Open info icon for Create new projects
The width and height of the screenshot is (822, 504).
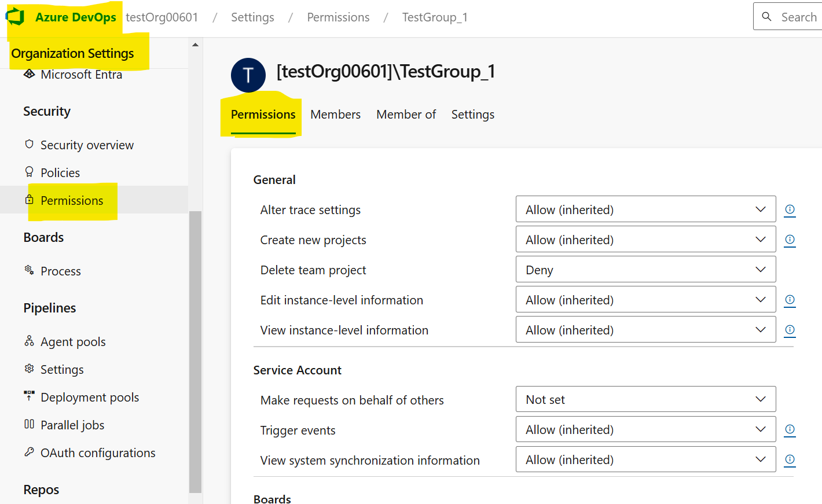point(790,240)
